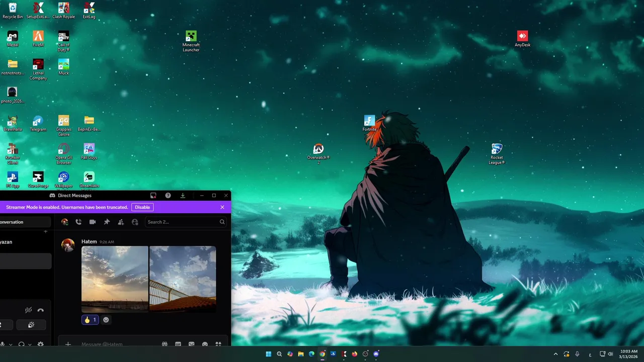Open the sticker picker
This screenshot has width=644, height=362.
pos(191,344)
